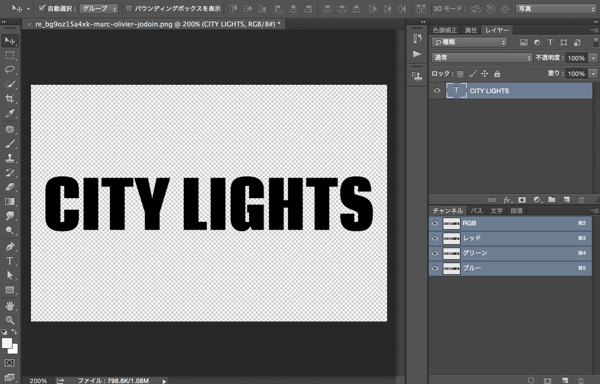The image size is (600, 384).
Task: Toggle the 自動選択 checkbox
Action: tap(42, 8)
